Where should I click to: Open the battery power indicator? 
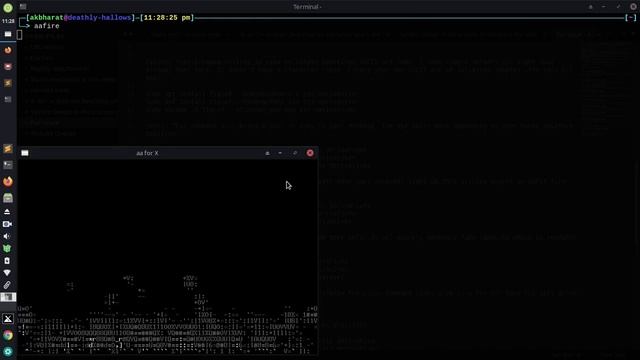pos(7,260)
